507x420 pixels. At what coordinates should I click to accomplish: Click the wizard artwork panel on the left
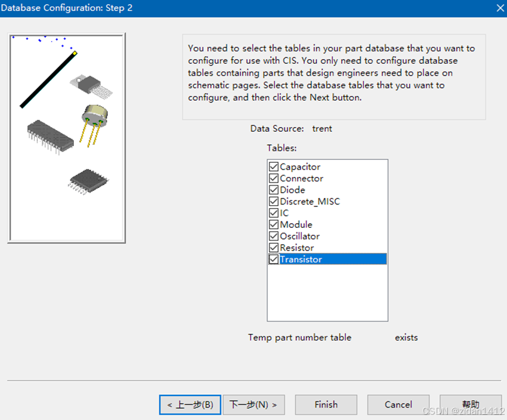pos(67,138)
